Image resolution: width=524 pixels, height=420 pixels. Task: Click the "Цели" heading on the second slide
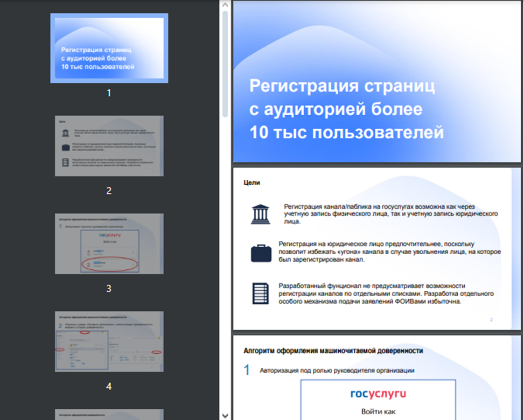[251, 183]
